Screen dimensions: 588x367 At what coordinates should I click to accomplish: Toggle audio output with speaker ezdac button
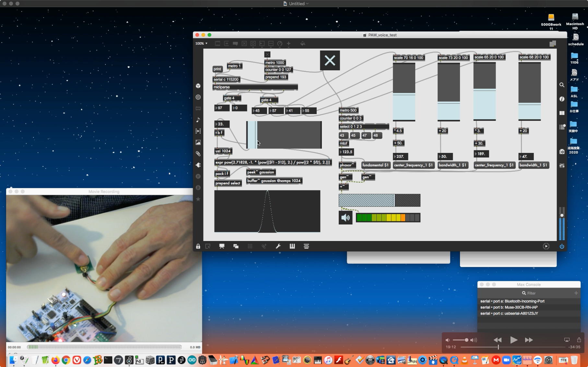coord(346,218)
